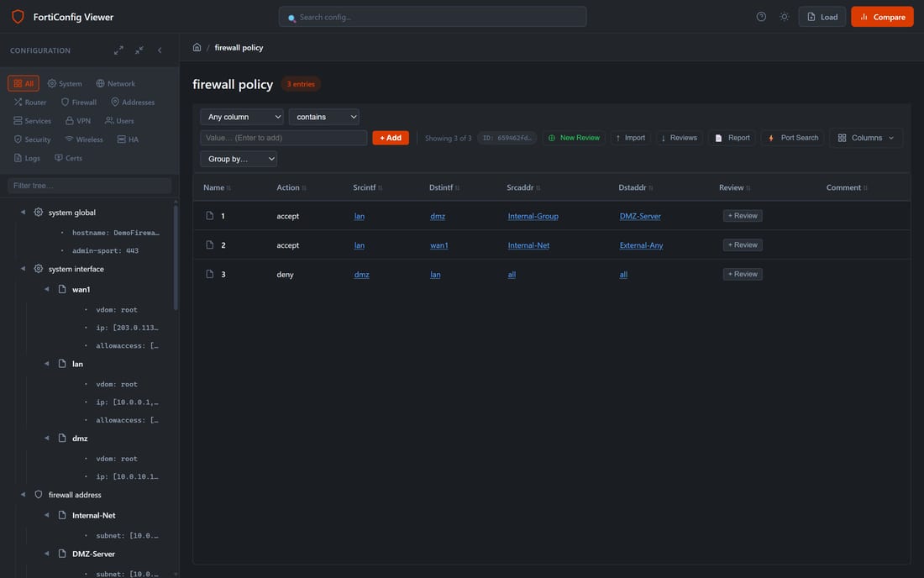Click the Load button
924x578 pixels.
(822, 17)
